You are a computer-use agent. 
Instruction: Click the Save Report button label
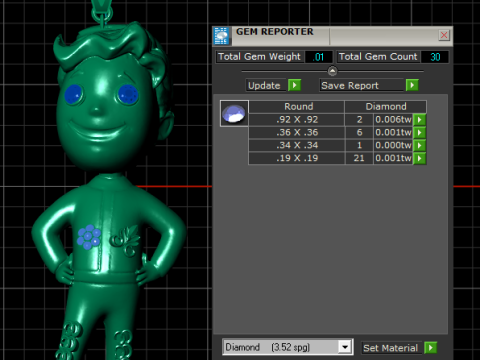361,85
